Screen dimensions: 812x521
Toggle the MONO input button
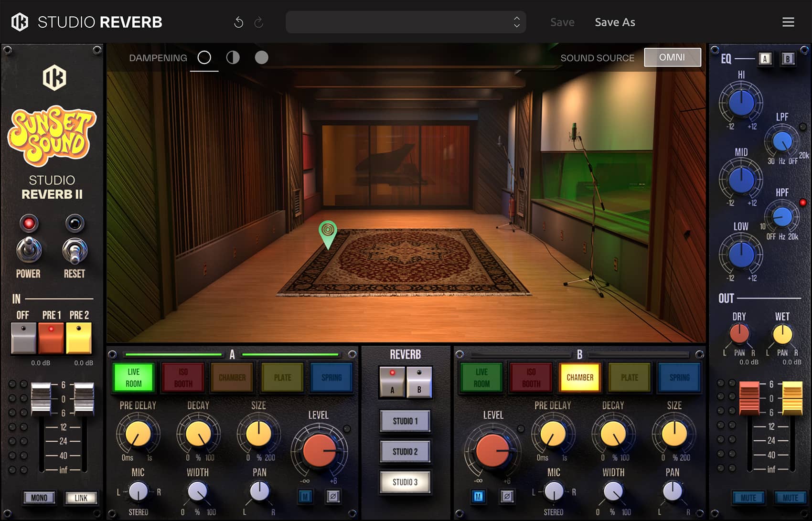tap(39, 498)
